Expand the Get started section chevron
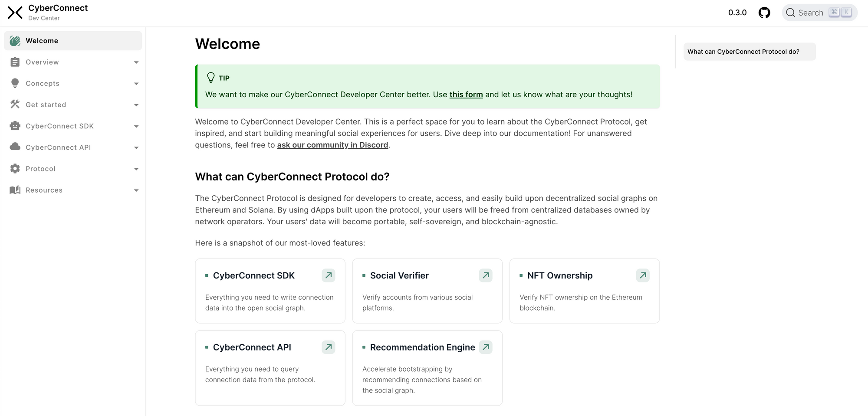This screenshot has width=868, height=416. (x=136, y=105)
